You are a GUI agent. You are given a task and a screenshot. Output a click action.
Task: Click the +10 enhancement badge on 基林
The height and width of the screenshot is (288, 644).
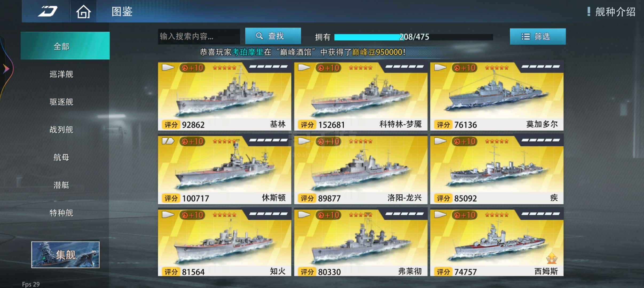(192, 68)
